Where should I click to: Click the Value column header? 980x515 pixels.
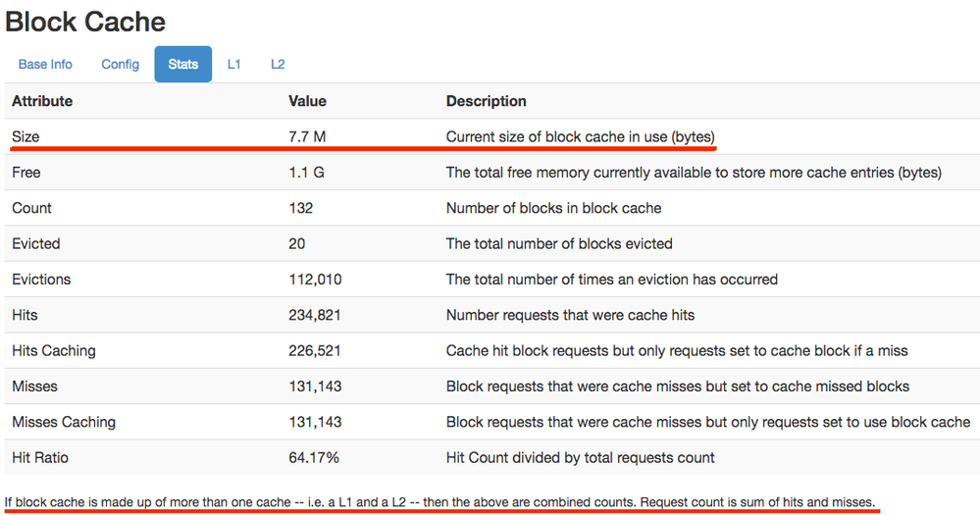307,101
